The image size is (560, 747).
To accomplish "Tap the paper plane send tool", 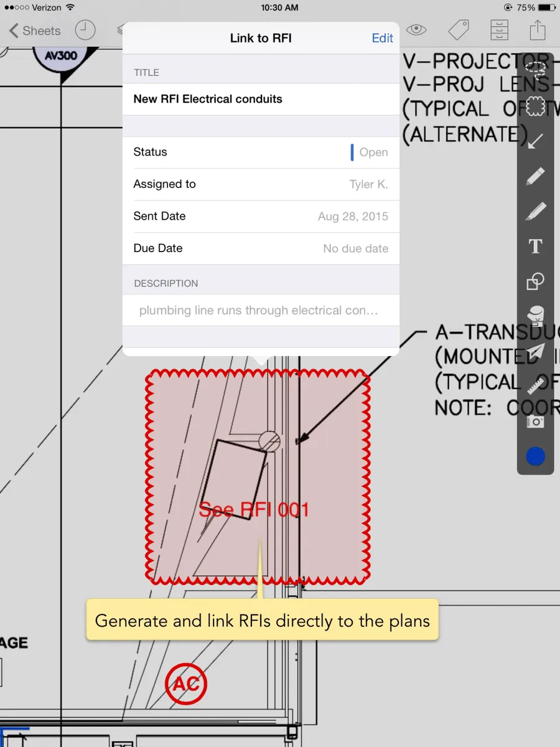I will click(536, 352).
